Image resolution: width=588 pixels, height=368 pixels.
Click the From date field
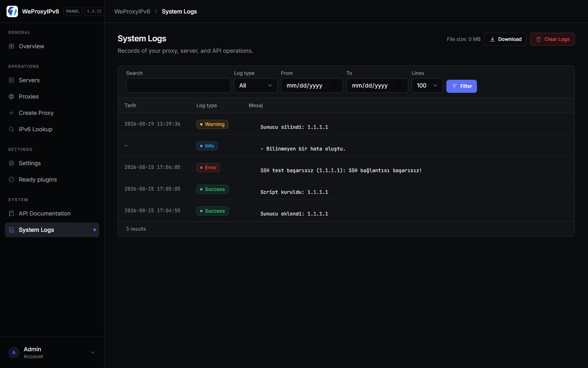(x=312, y=85)
